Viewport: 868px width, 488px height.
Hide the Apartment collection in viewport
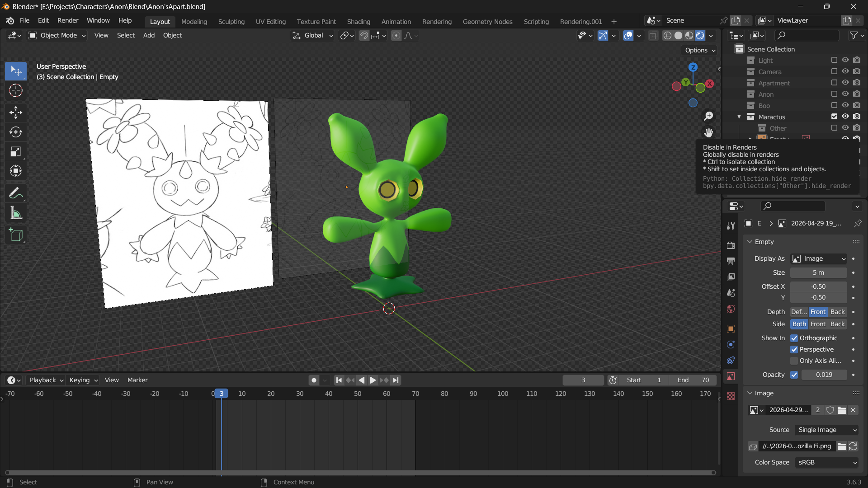[845, 83]
